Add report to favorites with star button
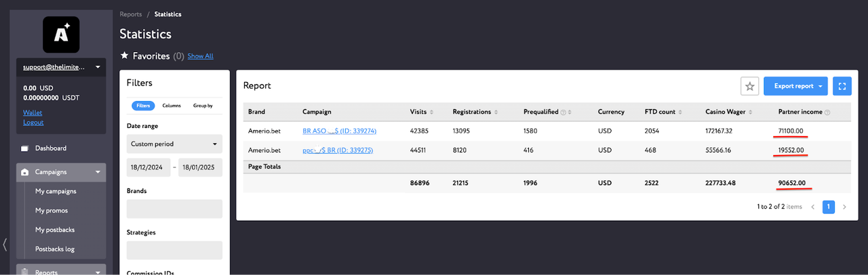The height and width of the screenshot is (275, 868). (749, 86)
